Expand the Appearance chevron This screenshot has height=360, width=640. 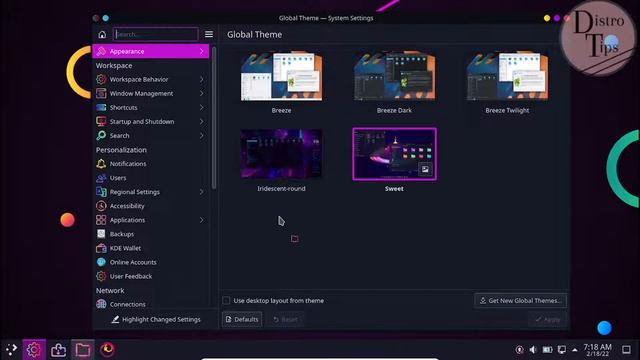[x=202, y=51]
